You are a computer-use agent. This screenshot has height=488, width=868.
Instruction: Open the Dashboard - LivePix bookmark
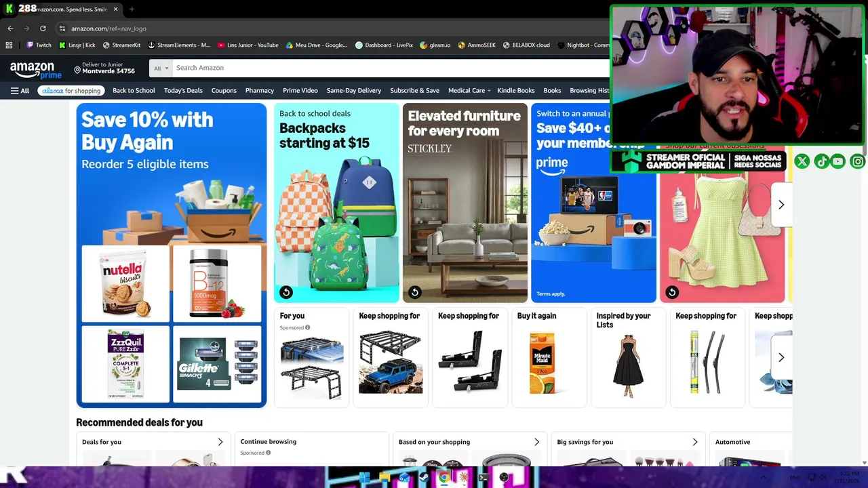click(x=384, y=45)
